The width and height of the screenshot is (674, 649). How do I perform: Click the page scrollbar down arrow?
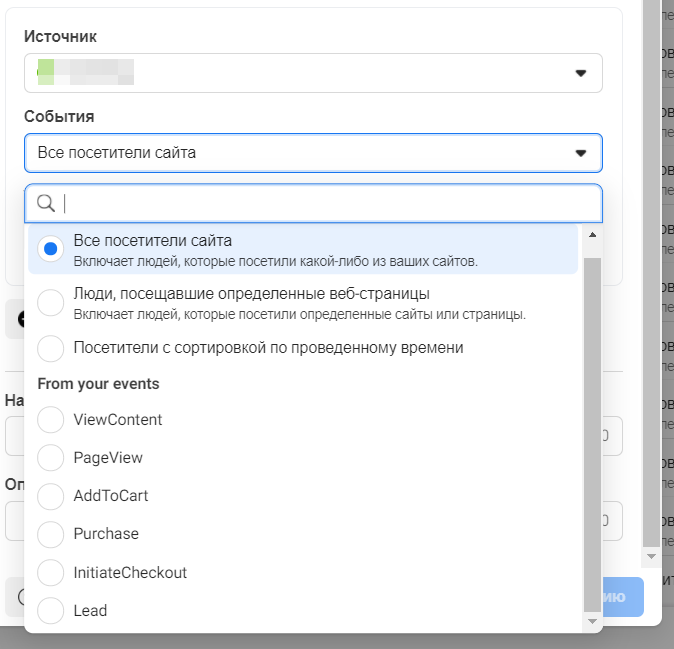pyautogui.click(x=652, y=555)
